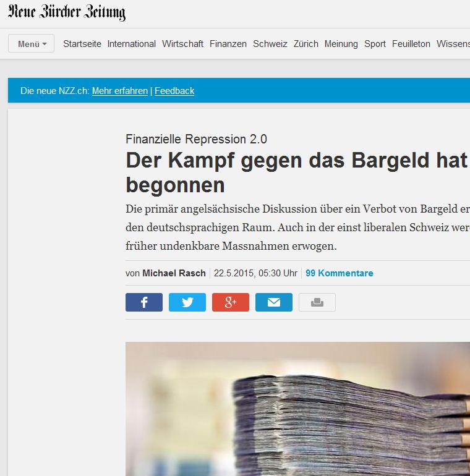The image size is (470, 476).
Task: Click the Mehr erfahren link
Action: (120, 91)
